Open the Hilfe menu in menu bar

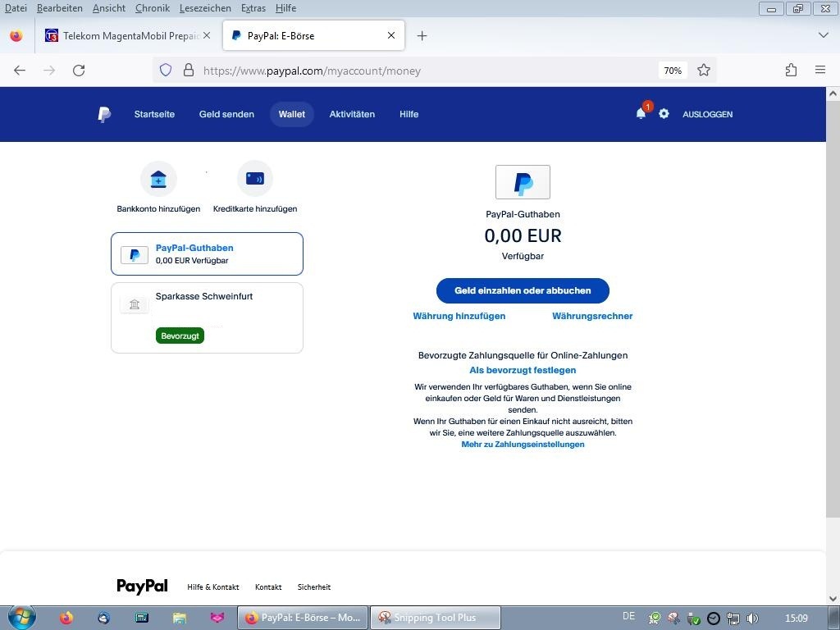click(x=285, y=8)
